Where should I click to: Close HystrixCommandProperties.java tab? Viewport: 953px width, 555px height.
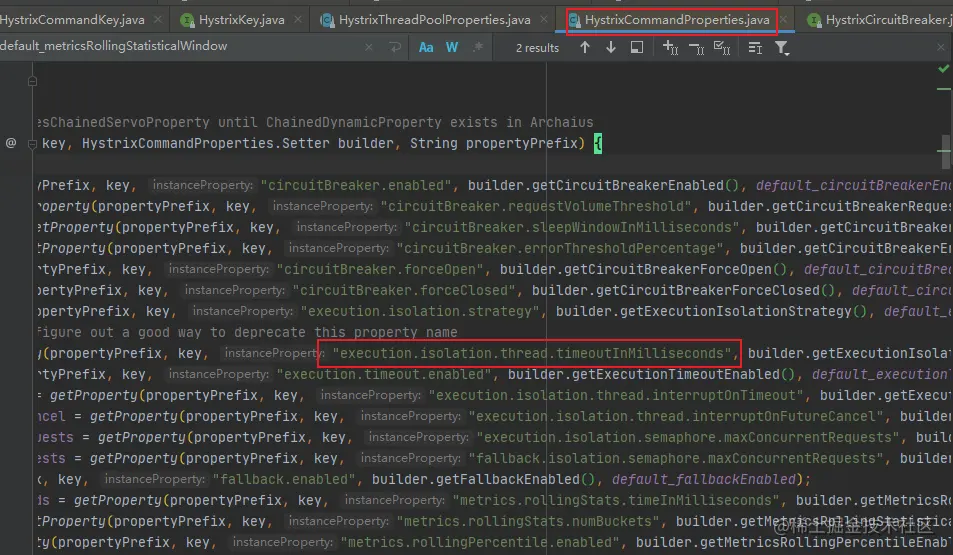(784, 19)
